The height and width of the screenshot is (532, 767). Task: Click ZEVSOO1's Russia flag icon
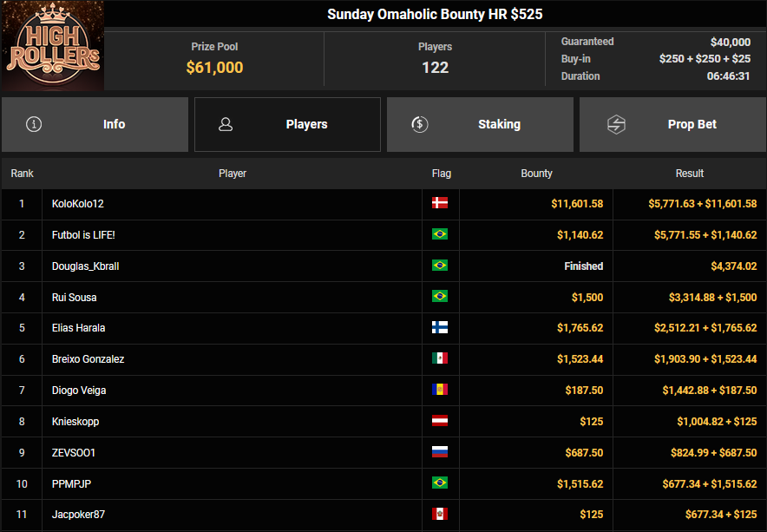pos(440,452)
